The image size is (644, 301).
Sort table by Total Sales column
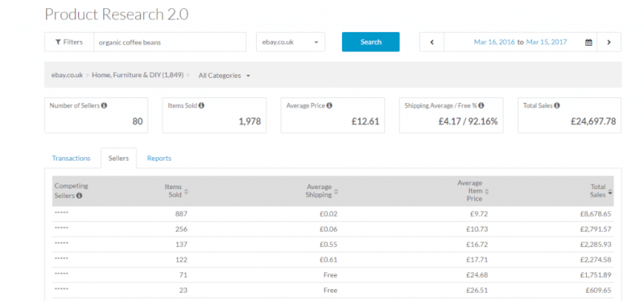pos(610,192)
